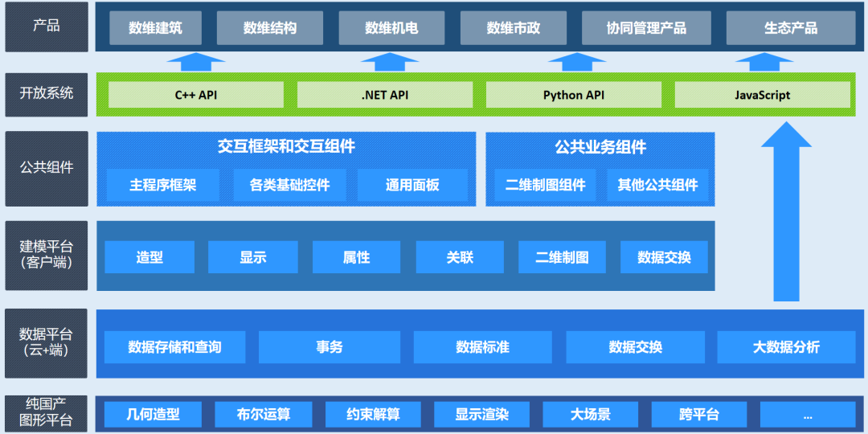Click the 数维建筑 product box
This screenshot has height=434, width=868.
click(x=155, y=28)
